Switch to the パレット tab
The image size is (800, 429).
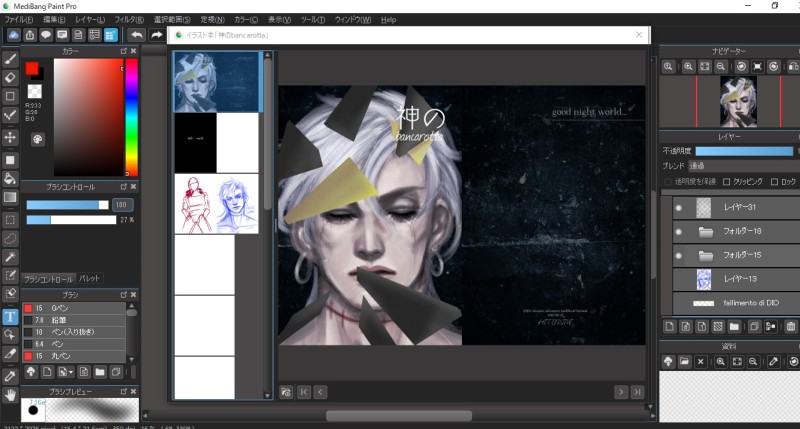tap(89, 279)
